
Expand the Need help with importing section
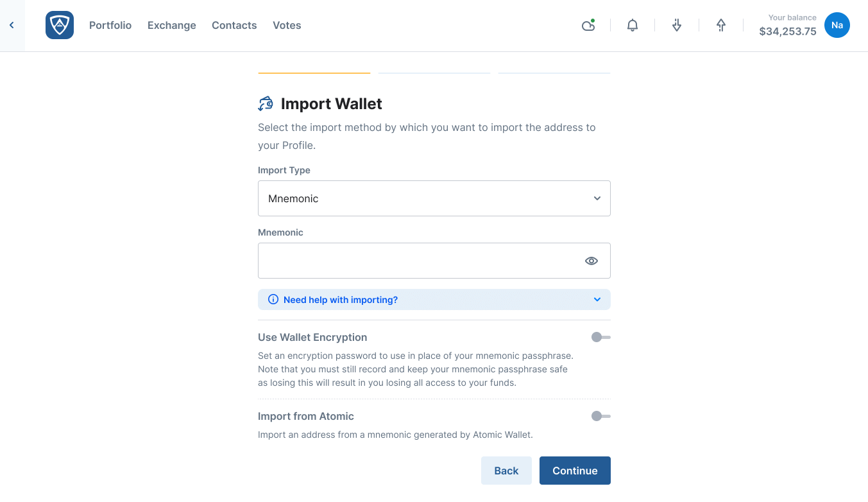pos(434,300)
